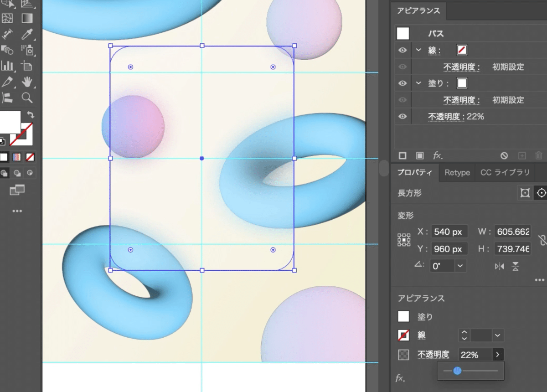This screenshot has width=547, height=392.
Task: Switch to the Retype tab
Action: click(x=457, y=173)
